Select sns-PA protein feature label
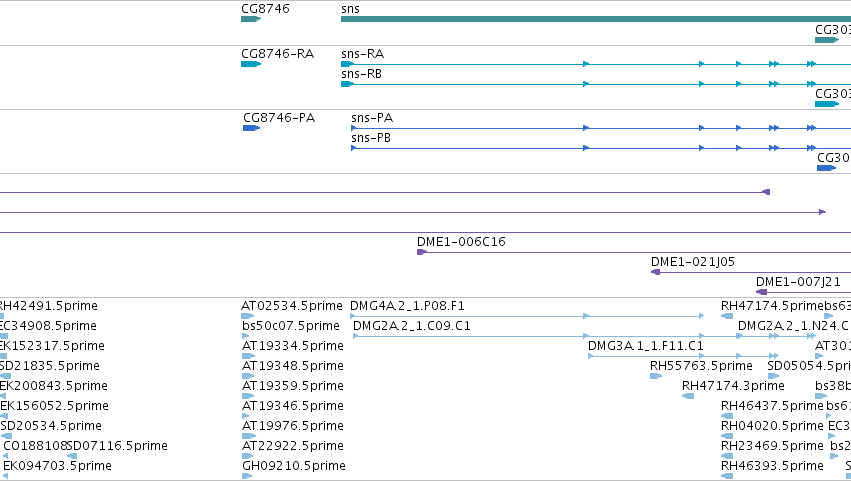 (372, 118)
